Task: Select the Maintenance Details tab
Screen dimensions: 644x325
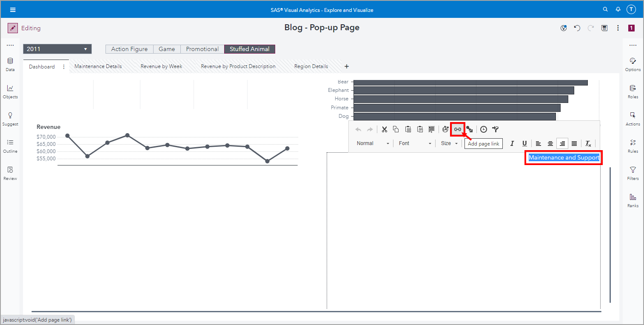Action: pos(98,66)
